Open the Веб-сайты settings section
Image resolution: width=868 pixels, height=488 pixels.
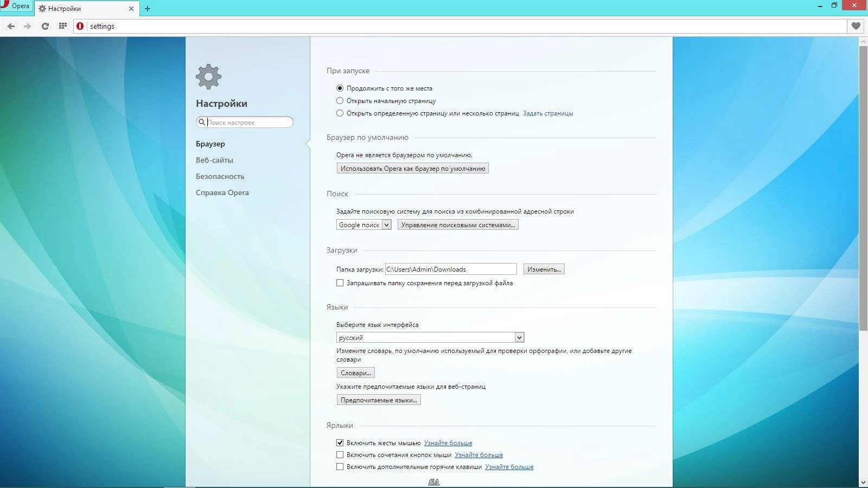[214, 160]
